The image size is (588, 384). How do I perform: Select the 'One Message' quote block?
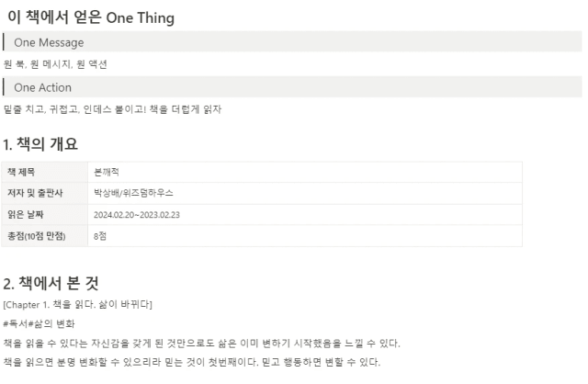[292, 42]
